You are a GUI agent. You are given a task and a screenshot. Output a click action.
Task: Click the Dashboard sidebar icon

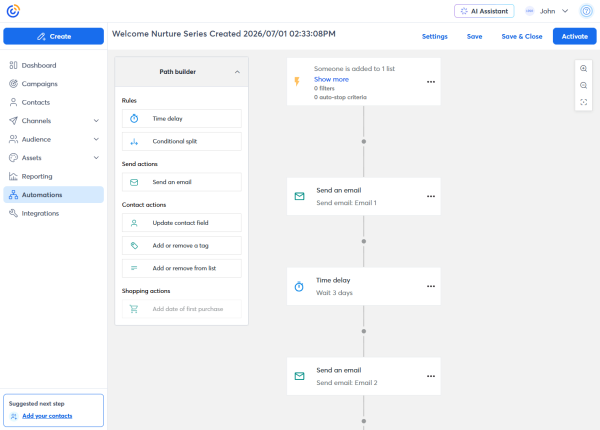[x=13, y=65]
